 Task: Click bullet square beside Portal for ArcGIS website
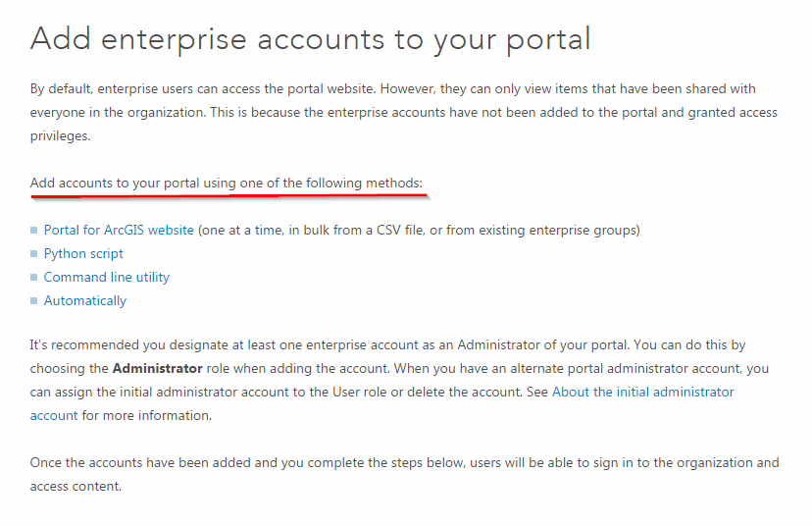[x=34, y=231]
